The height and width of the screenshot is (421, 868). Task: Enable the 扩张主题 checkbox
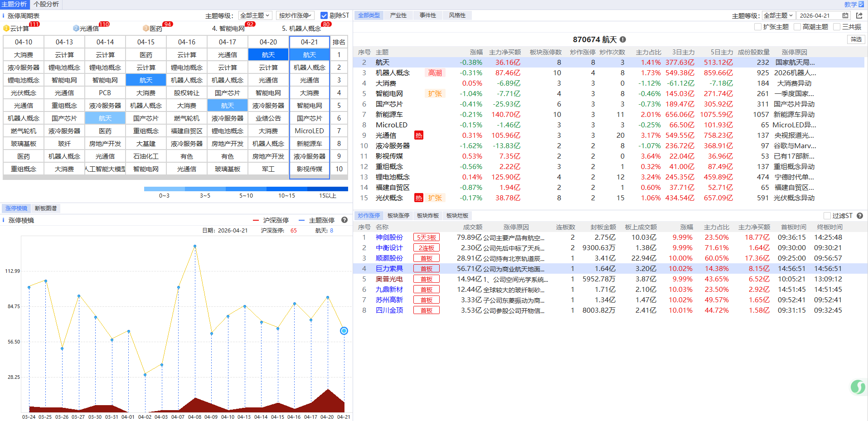(758, 27)
